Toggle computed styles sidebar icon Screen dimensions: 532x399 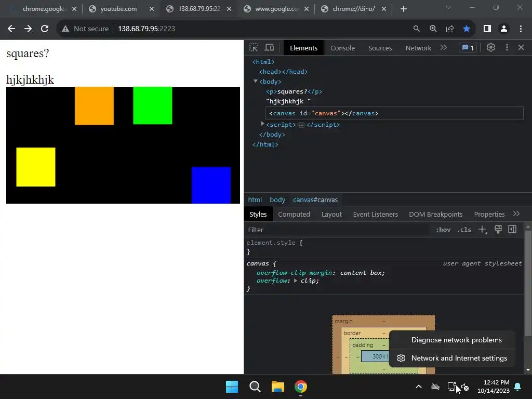tap(512, 229)
